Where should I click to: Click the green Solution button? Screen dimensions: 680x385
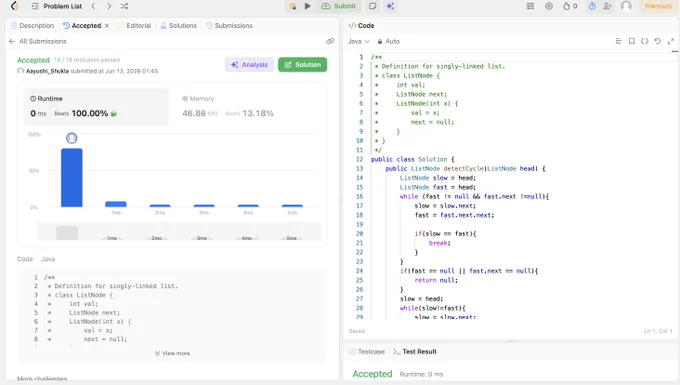(x=302, y=65)
